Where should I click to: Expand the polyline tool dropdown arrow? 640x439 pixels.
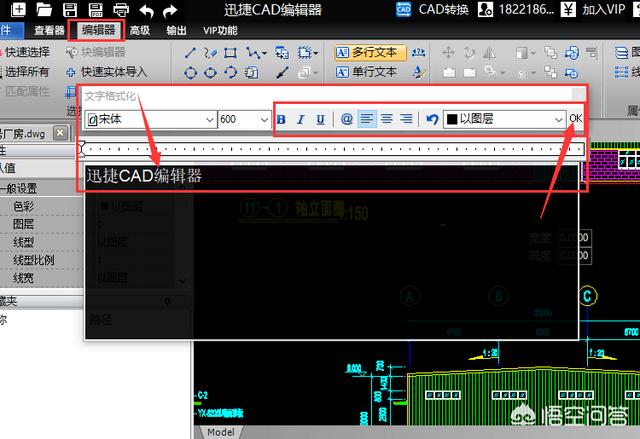click(265, 53)
